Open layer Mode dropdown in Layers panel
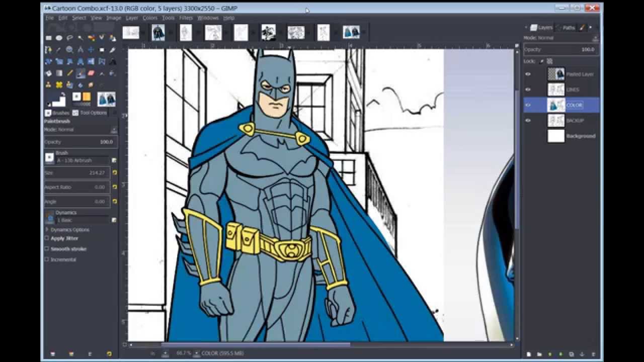The height and width of the screenshot is (362, 644). click(561, 38)
